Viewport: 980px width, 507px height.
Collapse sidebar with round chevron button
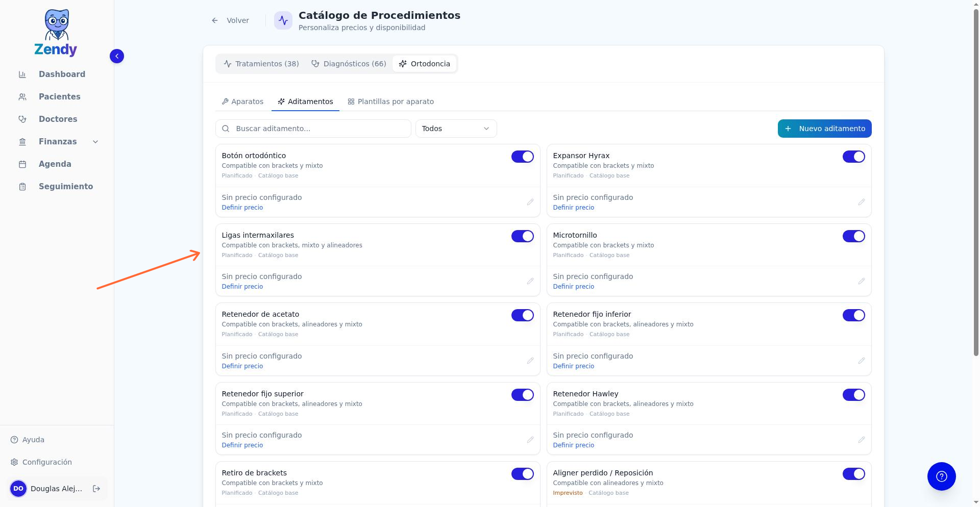[x=117, y=56]
